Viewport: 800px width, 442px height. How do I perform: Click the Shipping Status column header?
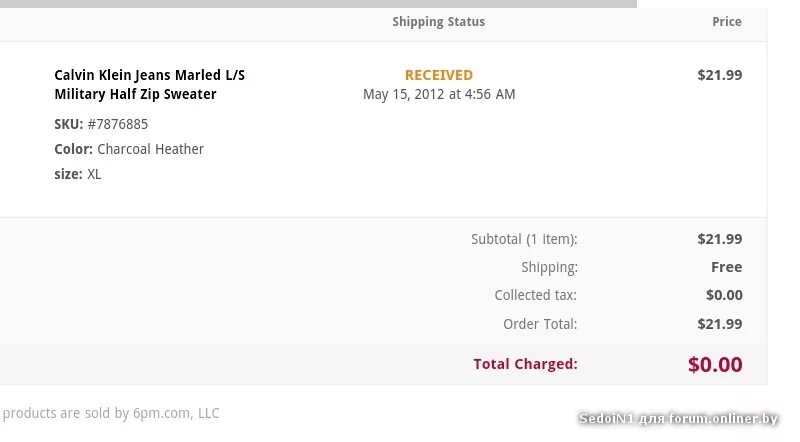[438, 22]
